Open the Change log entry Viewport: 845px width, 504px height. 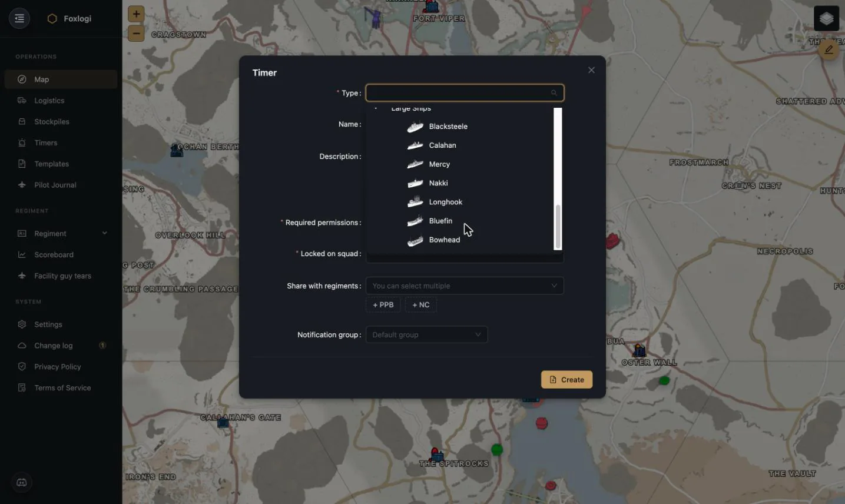pyautogui.click(x=61, y=346)
